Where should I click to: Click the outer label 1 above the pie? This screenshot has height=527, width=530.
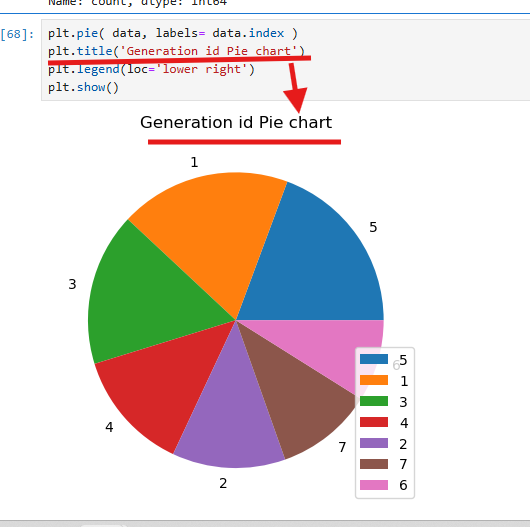pos(194,162)
